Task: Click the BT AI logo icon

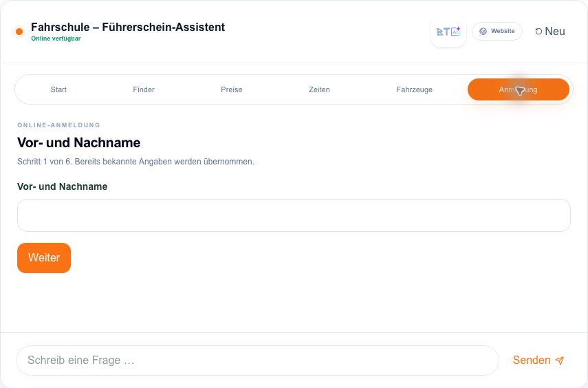Action: (x=448, y=32)
